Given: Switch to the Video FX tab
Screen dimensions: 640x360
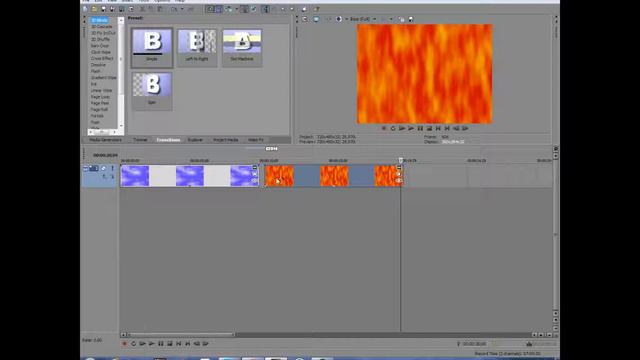Looking at the screenshot, I should [x=256, y=140].
